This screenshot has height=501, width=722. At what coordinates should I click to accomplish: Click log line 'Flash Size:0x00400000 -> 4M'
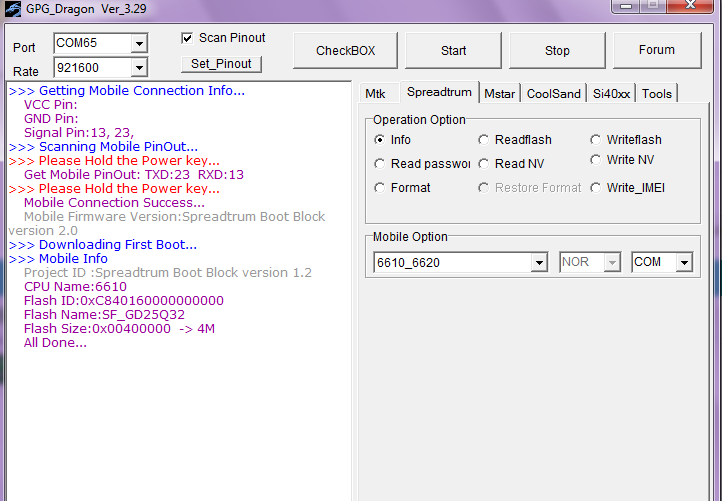[119, 329]
